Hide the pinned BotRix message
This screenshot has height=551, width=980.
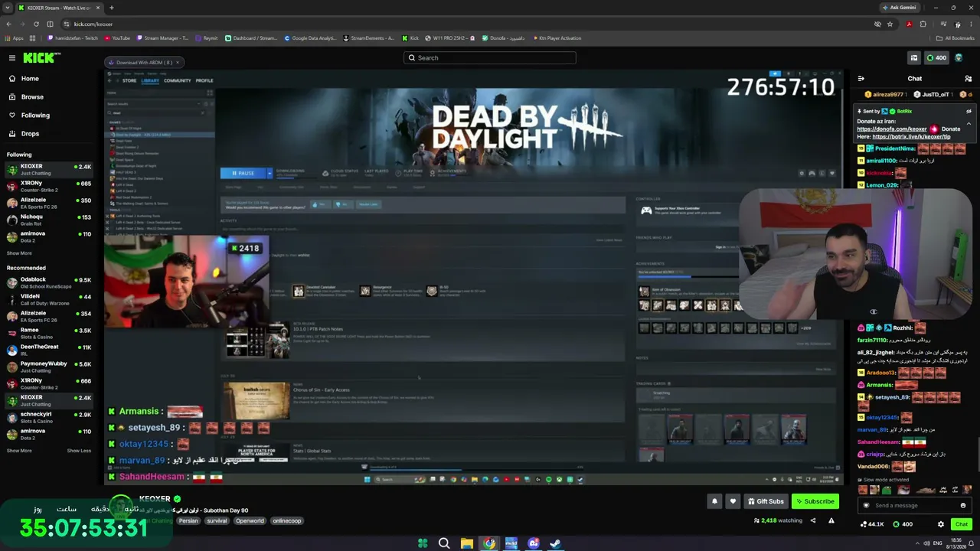[969, 112]
